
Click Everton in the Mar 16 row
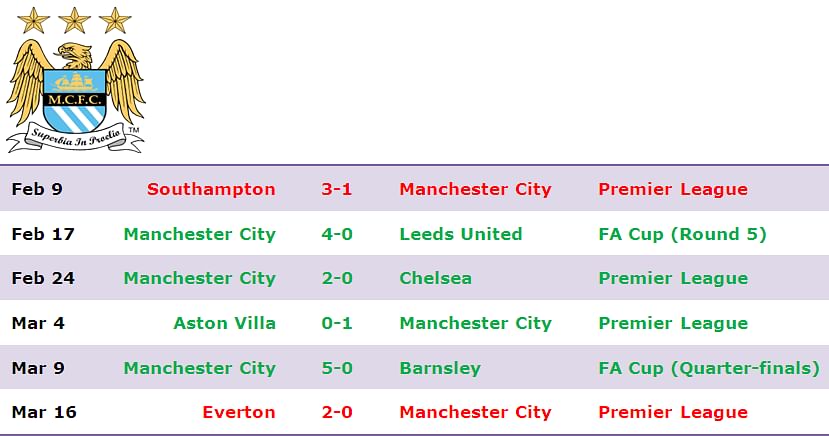pos(239,412)
